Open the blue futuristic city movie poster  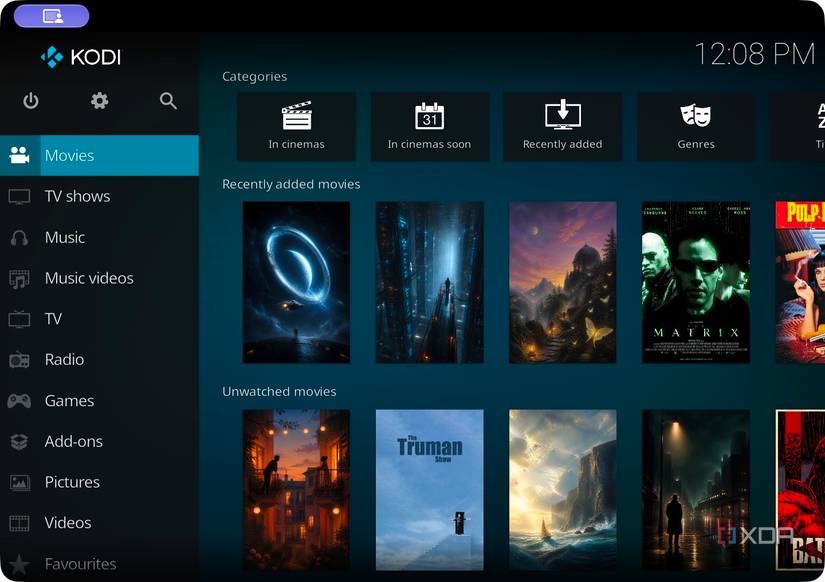pos(430,282)
